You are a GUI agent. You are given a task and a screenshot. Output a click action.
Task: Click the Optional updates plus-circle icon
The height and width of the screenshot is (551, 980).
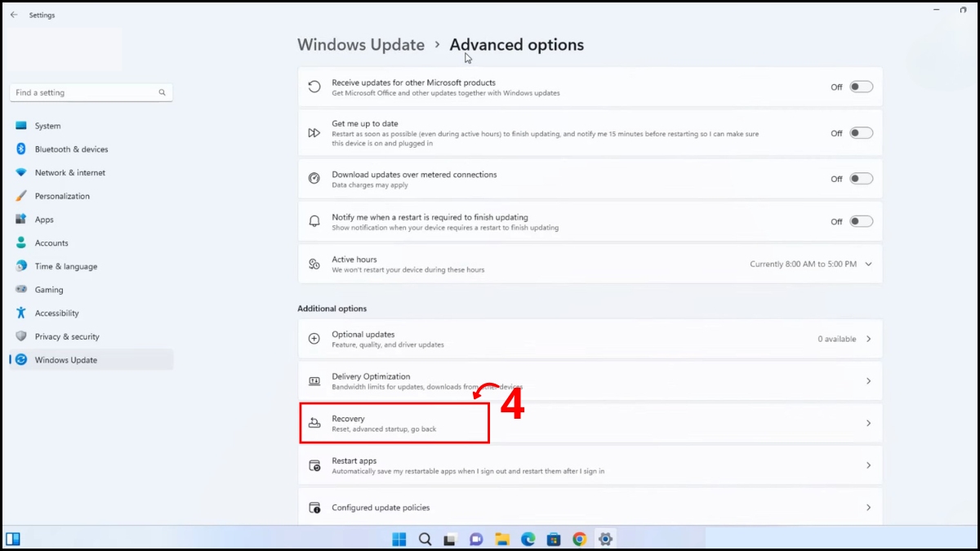click(x=314, y=339)
